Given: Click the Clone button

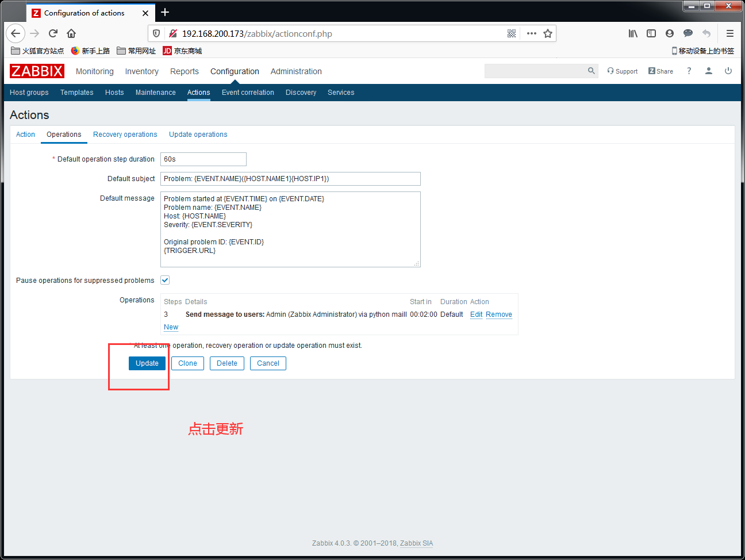Looking at the screenshot, I should pos(187,363).
